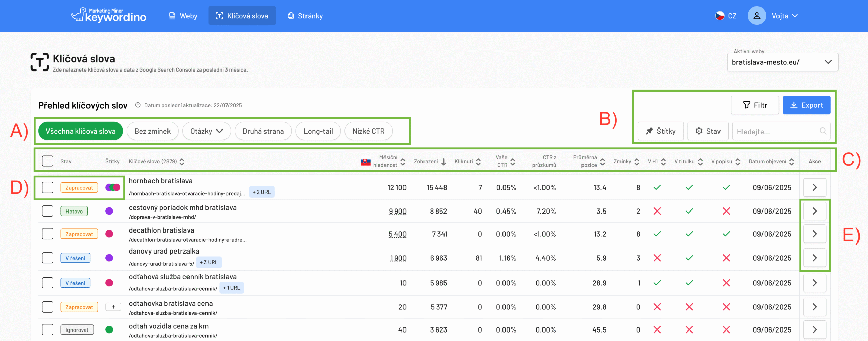Viewport: 868px width, 341px height.
Task: Tick checkbox for cestovný poriadok mhd bratislava
Action: pos(47,211)
